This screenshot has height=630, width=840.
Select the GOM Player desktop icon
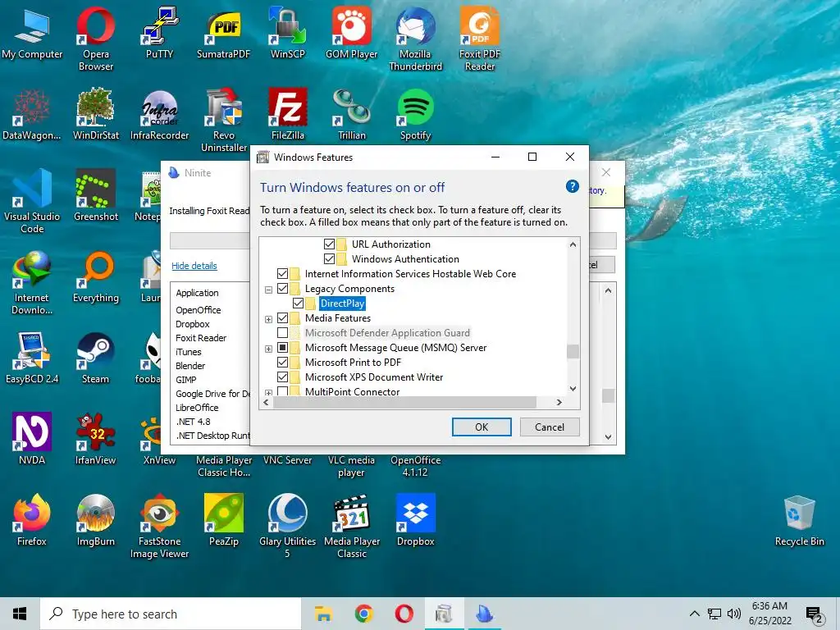tap(351, 33)
